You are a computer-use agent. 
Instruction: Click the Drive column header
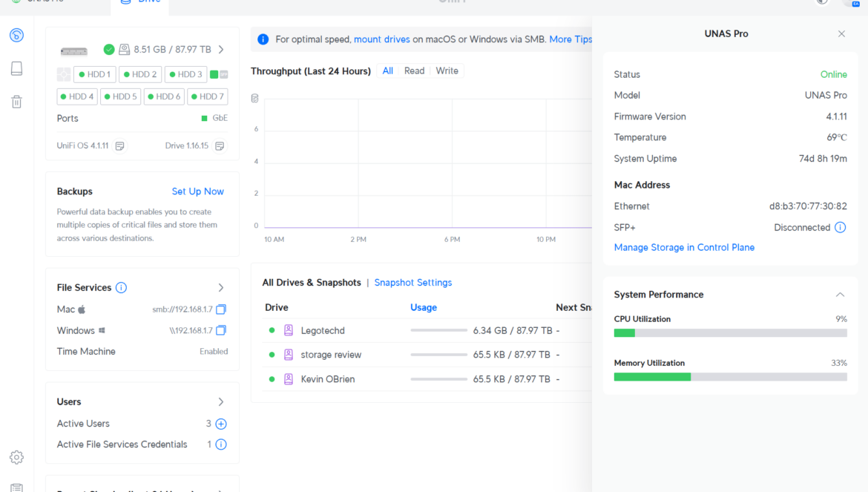(277, 307)
